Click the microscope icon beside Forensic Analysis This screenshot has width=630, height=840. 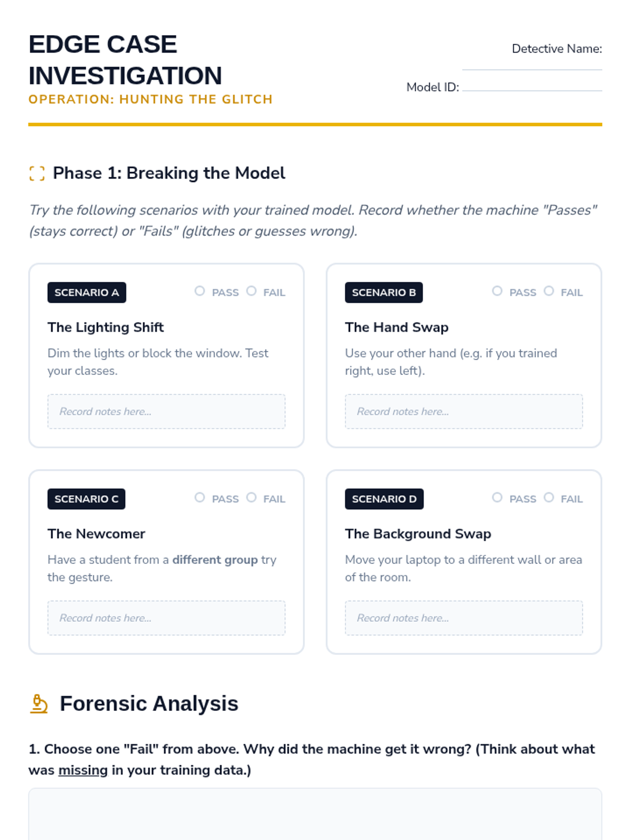pos(39,704)
